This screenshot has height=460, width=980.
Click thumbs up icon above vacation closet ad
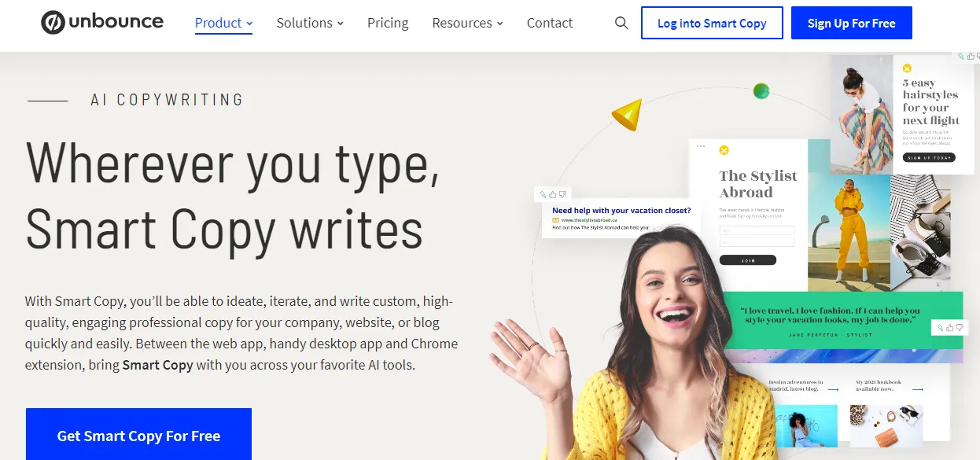coord(552,194)
